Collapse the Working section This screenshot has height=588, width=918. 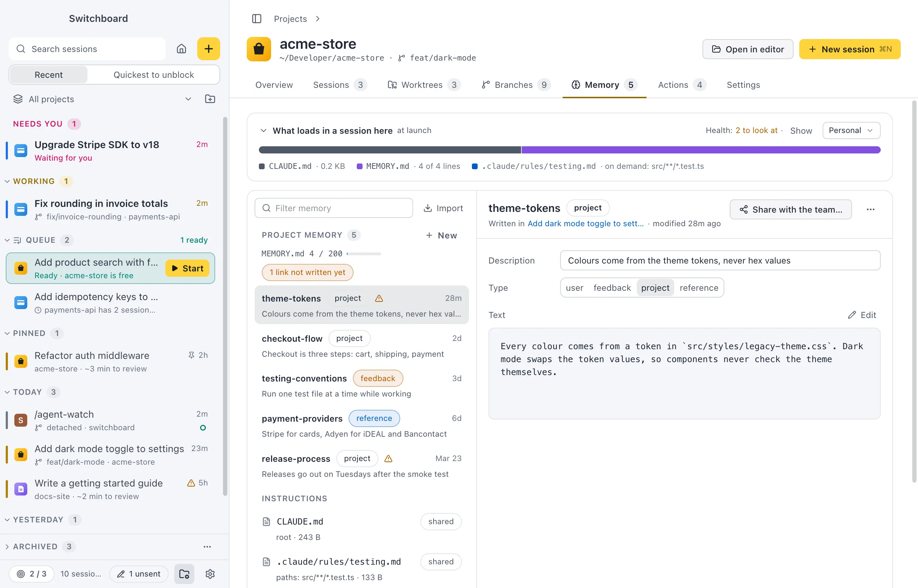coord(7,181)
